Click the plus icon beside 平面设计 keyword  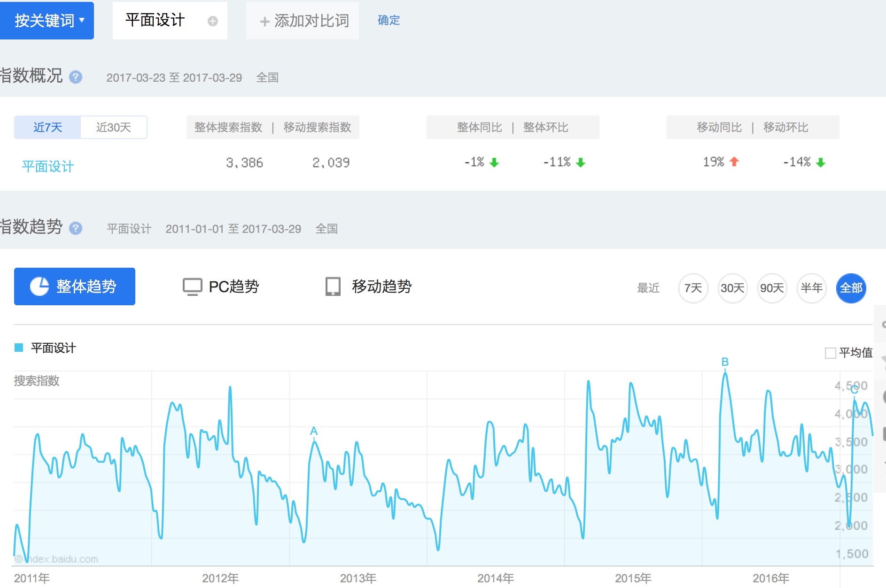(x=213, y=21)
